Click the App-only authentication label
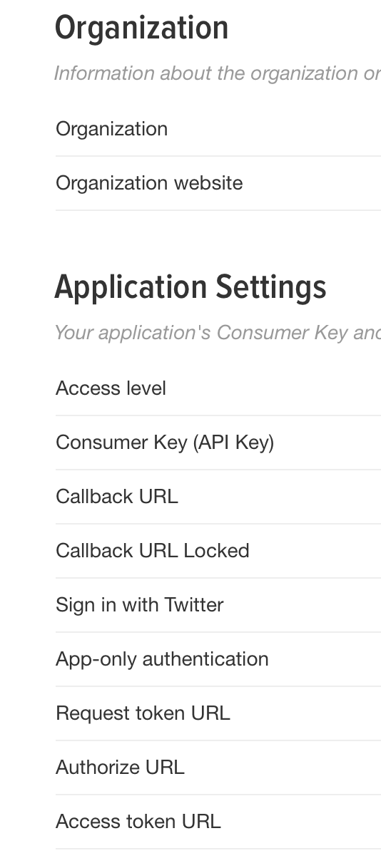Screen dimensions: 381x868 tap(162, 659)
